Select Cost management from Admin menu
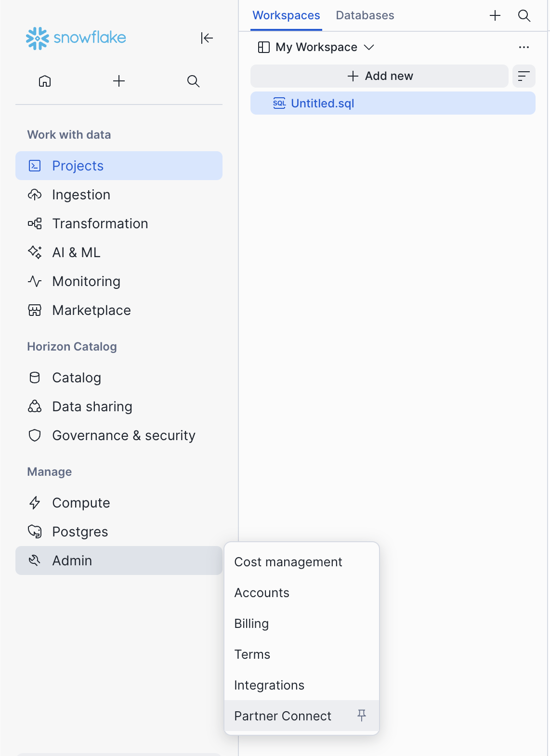The image size is (550, 756). tap(302, 562)
